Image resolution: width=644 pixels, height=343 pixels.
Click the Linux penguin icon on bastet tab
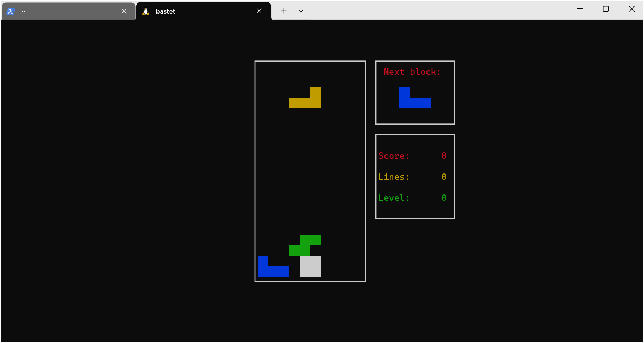(146, 11)
